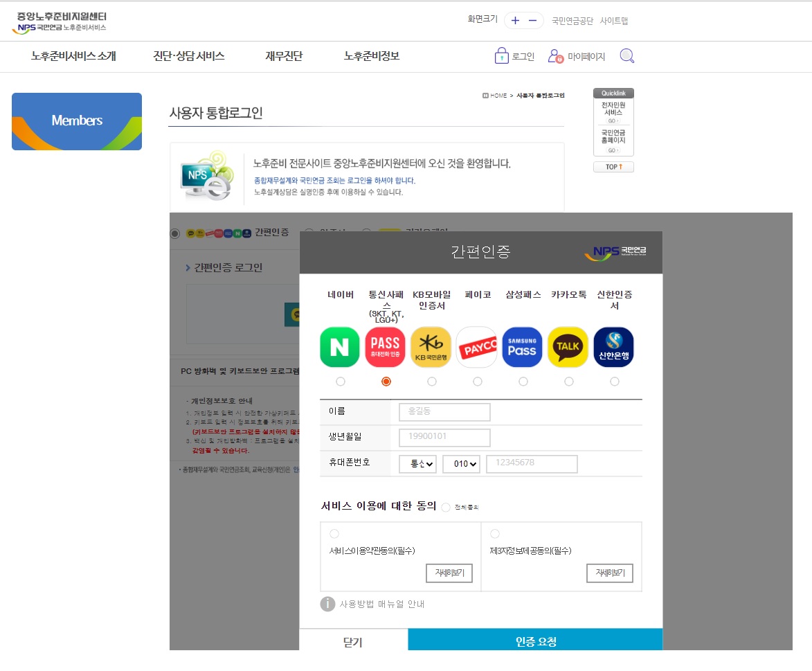Click + to enlarge 화면크기
This screenshot has width=812, height=671.
pos(514,21)
